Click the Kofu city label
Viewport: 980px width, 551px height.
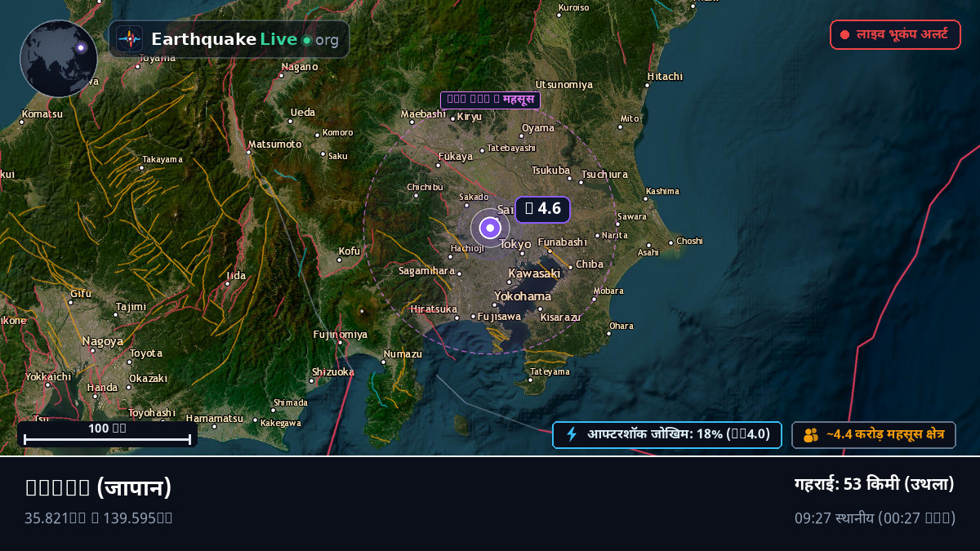pos(350,251)
